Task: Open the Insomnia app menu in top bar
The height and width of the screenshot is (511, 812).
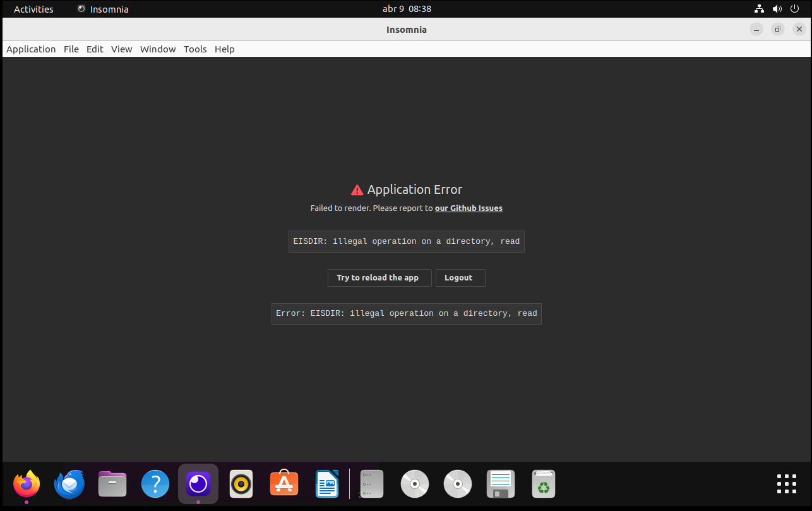Action: pyautogui.click(x=103, y=9)
